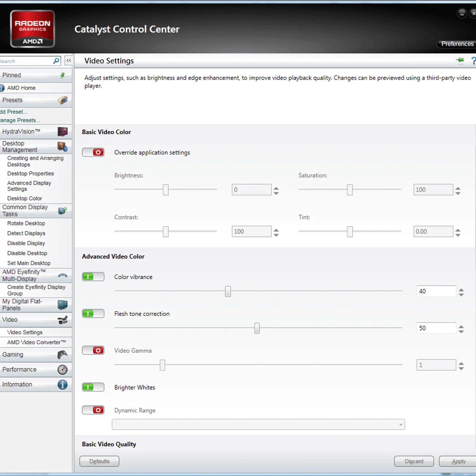Click the Gaming controller icon

point(62,354)
